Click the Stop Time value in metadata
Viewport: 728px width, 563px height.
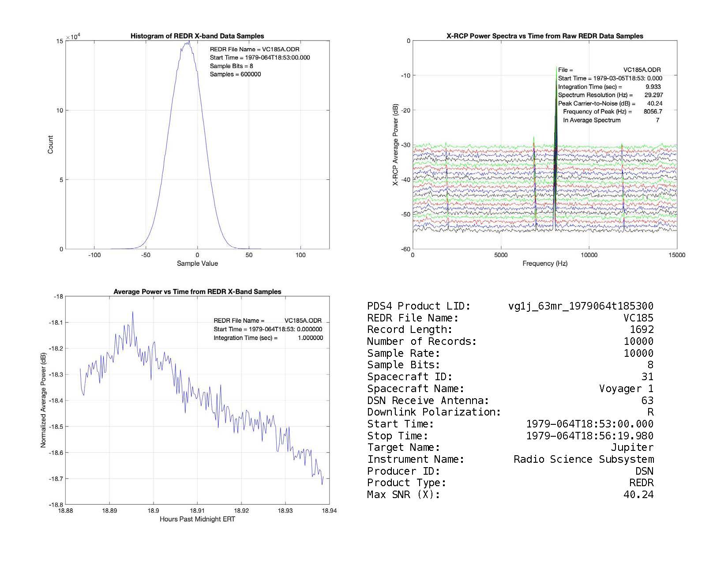(589, 436)
